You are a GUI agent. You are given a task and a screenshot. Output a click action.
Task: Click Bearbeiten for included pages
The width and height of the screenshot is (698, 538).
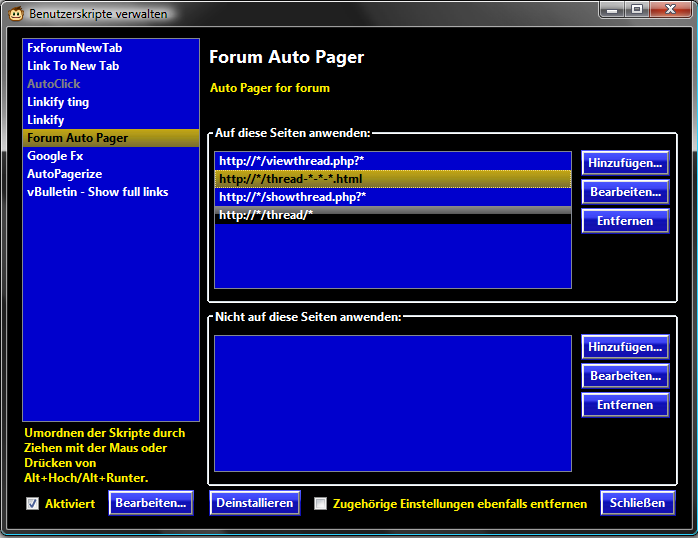[625, 192]
